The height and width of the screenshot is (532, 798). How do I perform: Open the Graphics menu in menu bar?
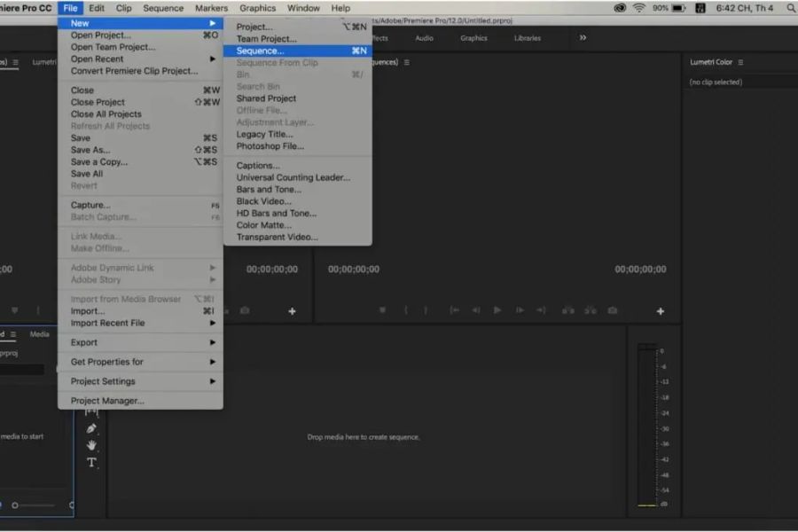258,8
